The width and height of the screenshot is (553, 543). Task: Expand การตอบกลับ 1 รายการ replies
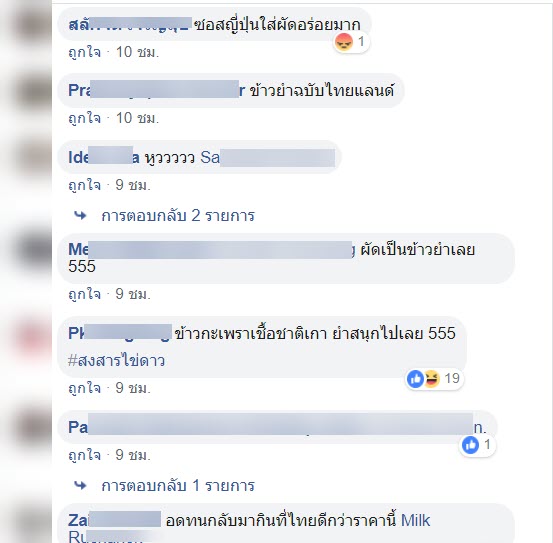tap(178, 486)
